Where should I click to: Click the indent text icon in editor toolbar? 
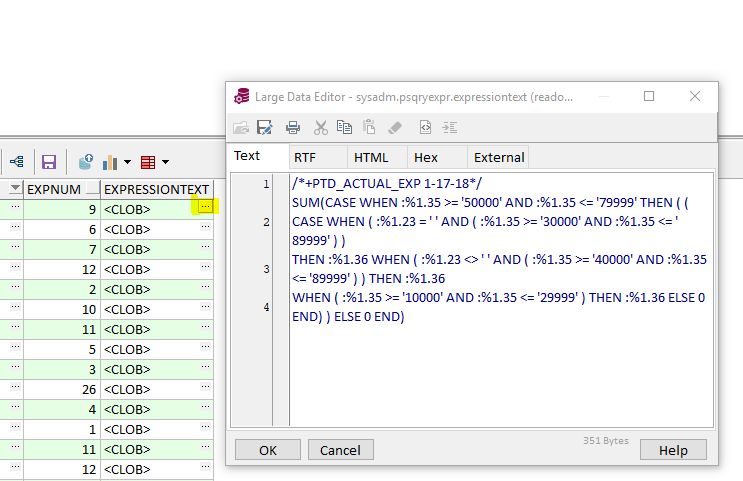point(450,127)
